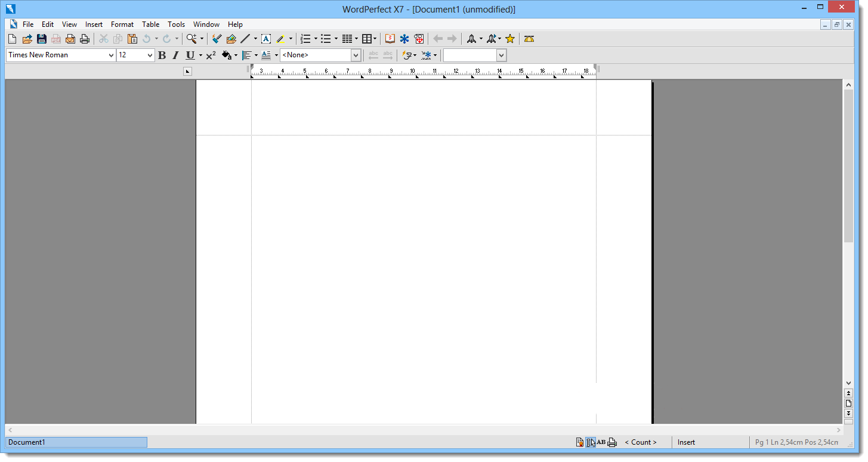Go to next page scroll button
The width and height of the screenshot is (868, 462).
[x=848, y=413]
